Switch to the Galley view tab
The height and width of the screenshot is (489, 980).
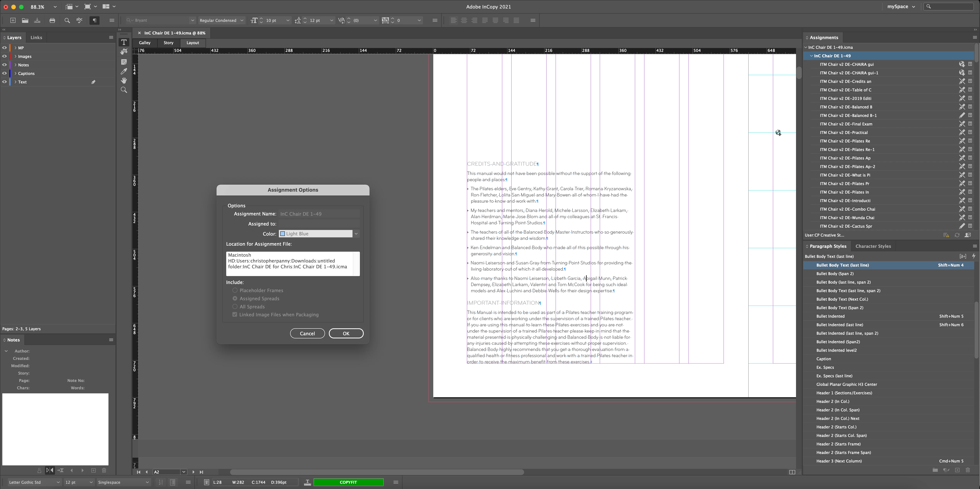click(144, 43)
